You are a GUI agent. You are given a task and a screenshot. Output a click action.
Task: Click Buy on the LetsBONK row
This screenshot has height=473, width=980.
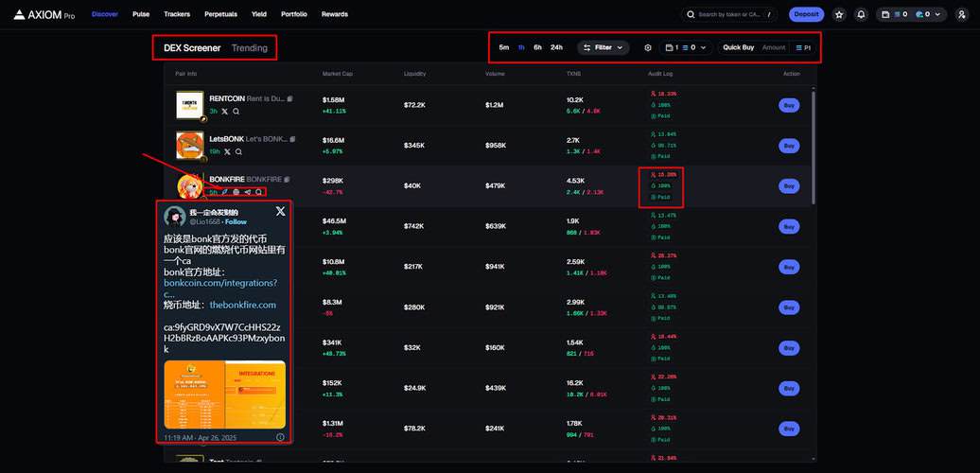tap(789, 146)
